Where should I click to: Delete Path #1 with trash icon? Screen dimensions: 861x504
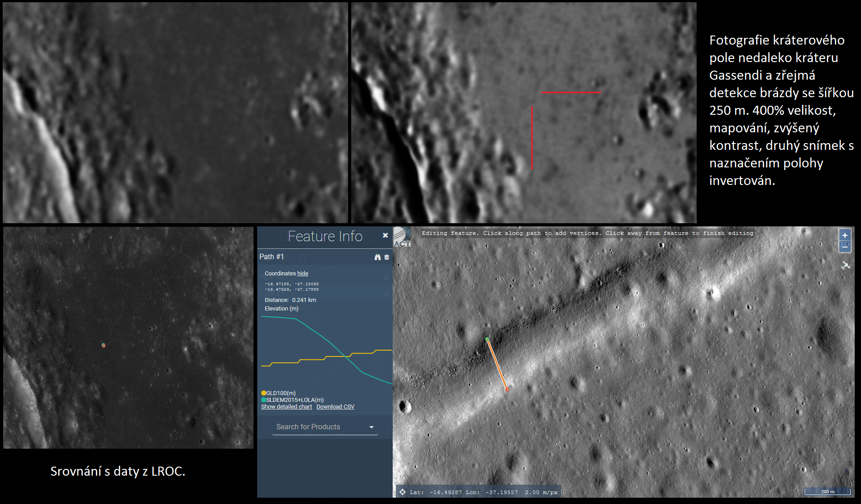pyautogui.click(x=386, y=257)
